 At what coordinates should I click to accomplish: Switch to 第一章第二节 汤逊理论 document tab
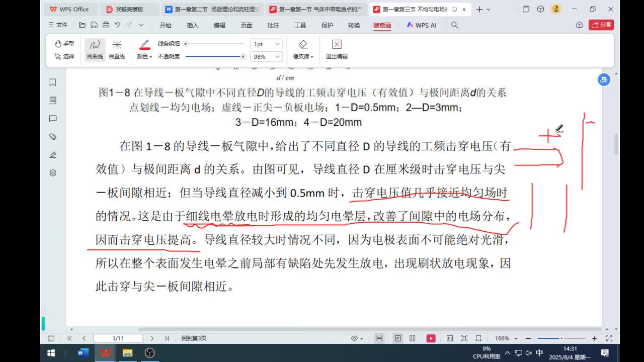click(x=213, y=9)
